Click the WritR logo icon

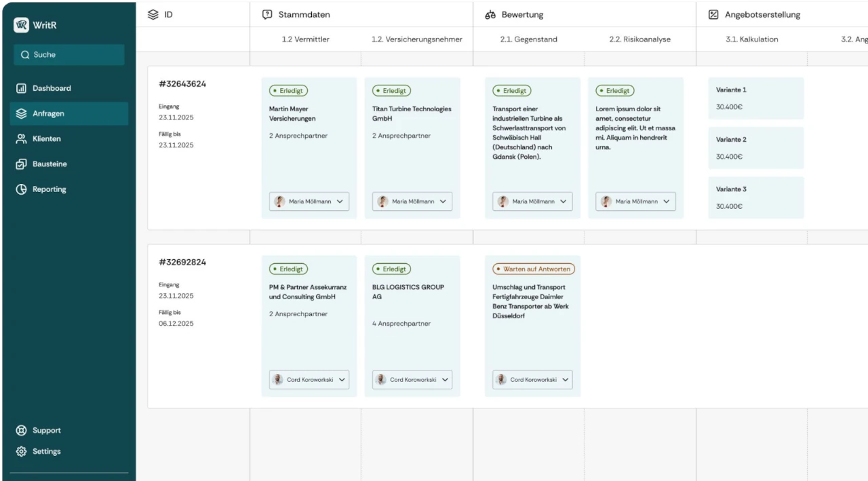coord(21,24)
